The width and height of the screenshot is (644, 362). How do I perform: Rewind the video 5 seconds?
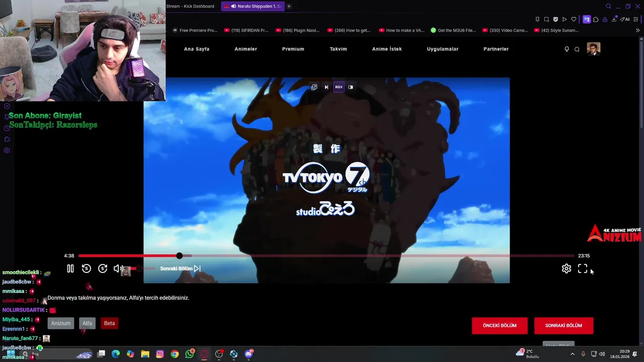pyautogui.click(x=86, y=269)
